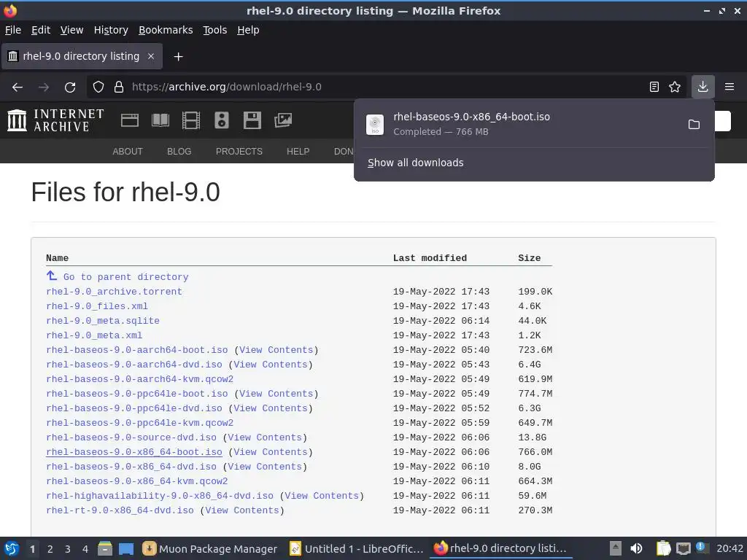Select the rhel-9.0 directory listing tab
This screenshot has height=560, width=747.
point(82,56)
